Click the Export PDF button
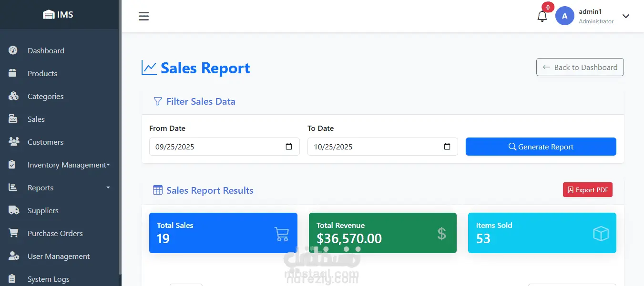The width and height of the screenshot is (644, 286). click(587, 190)
